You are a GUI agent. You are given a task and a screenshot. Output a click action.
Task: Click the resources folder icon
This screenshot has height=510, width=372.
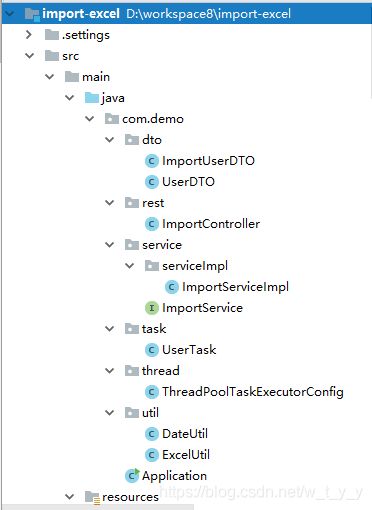[92, 497]
